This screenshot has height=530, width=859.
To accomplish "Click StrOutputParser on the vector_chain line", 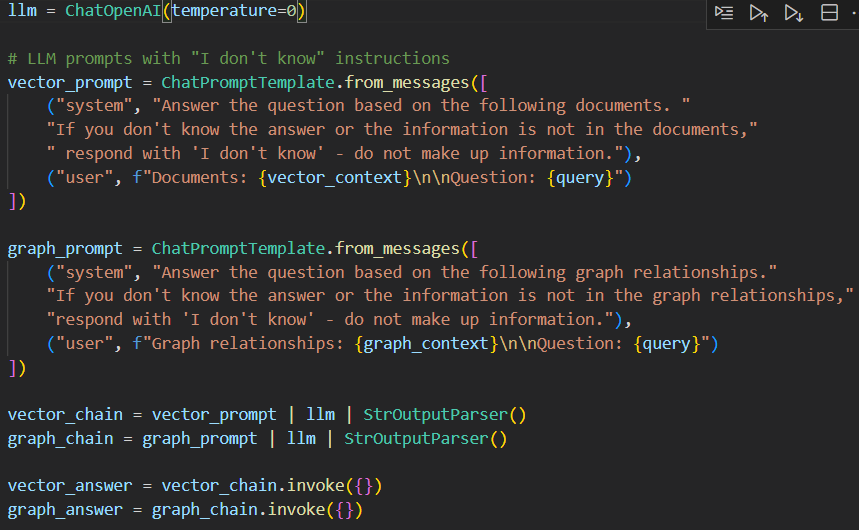I will point(435,415).
